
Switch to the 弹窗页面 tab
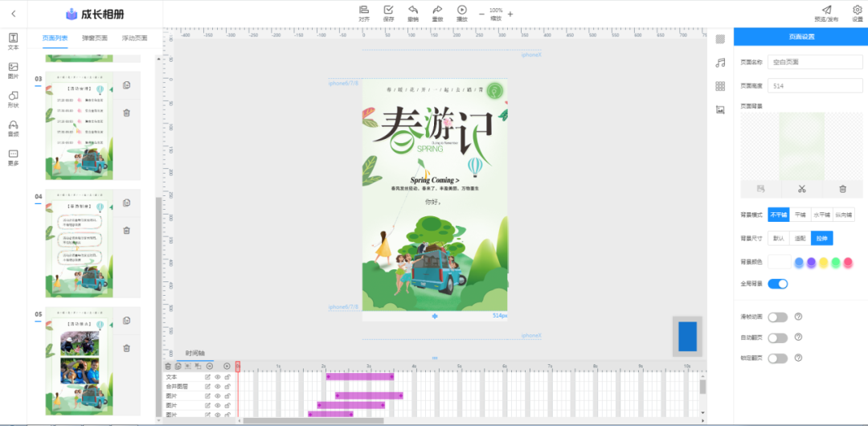click(94, 38)
